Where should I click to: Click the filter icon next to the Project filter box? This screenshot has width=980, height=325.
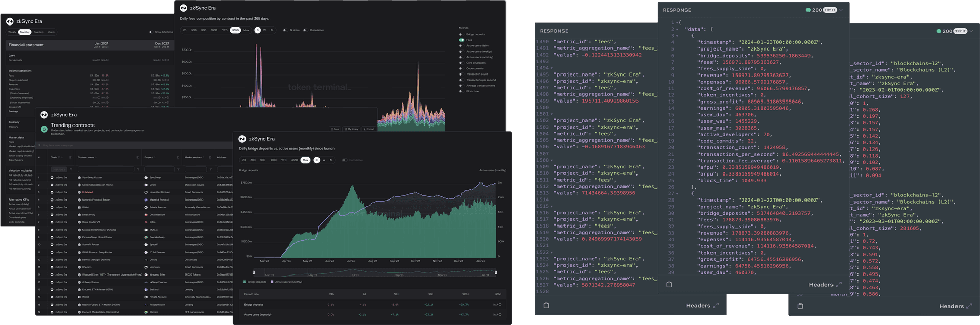coord(178,169)
